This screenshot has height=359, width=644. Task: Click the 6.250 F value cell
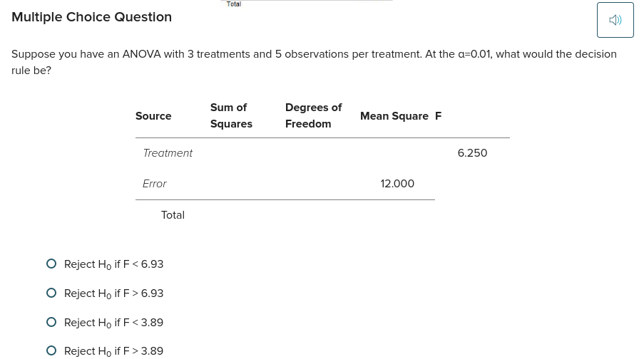[472, 153]
